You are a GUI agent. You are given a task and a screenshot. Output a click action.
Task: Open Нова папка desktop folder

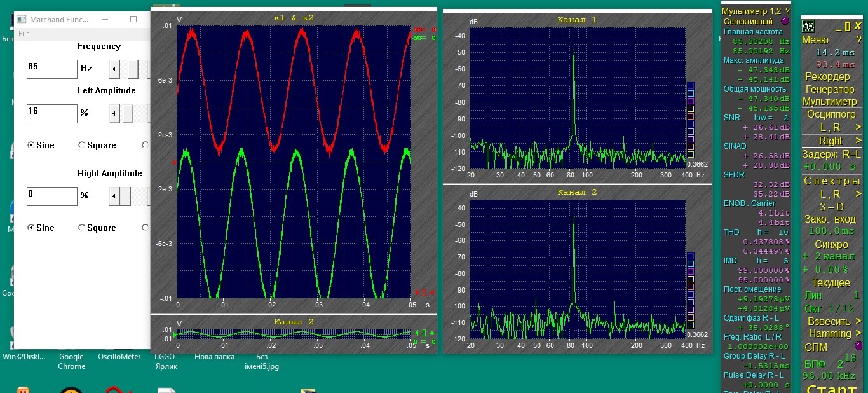(215, 357)
